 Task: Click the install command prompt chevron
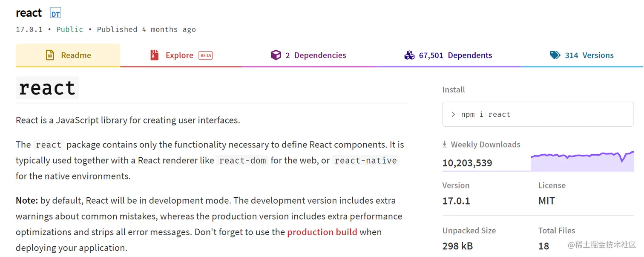(454, 114)
